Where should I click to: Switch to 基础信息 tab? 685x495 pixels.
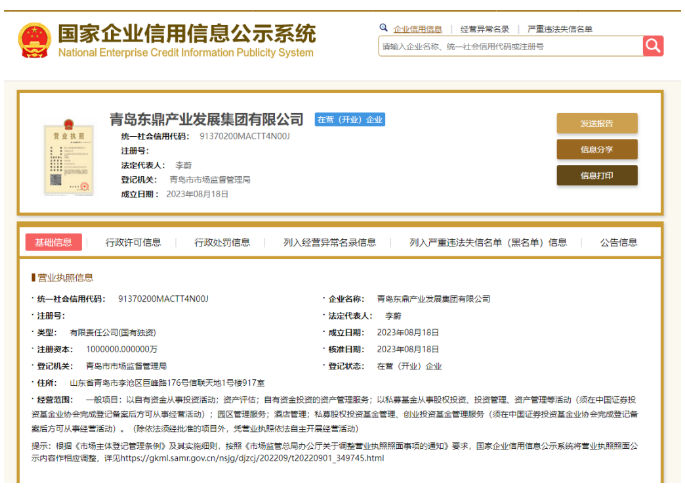53,242
